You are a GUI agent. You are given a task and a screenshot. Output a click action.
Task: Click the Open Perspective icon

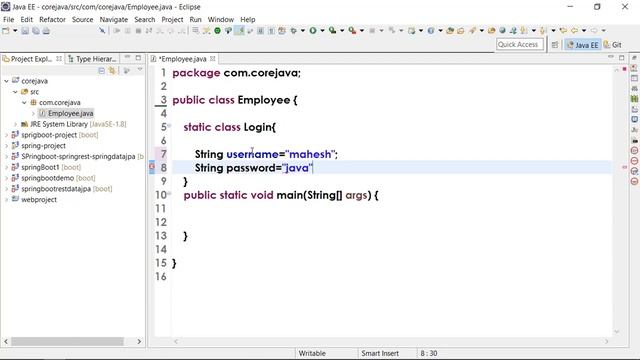(555, 45)
